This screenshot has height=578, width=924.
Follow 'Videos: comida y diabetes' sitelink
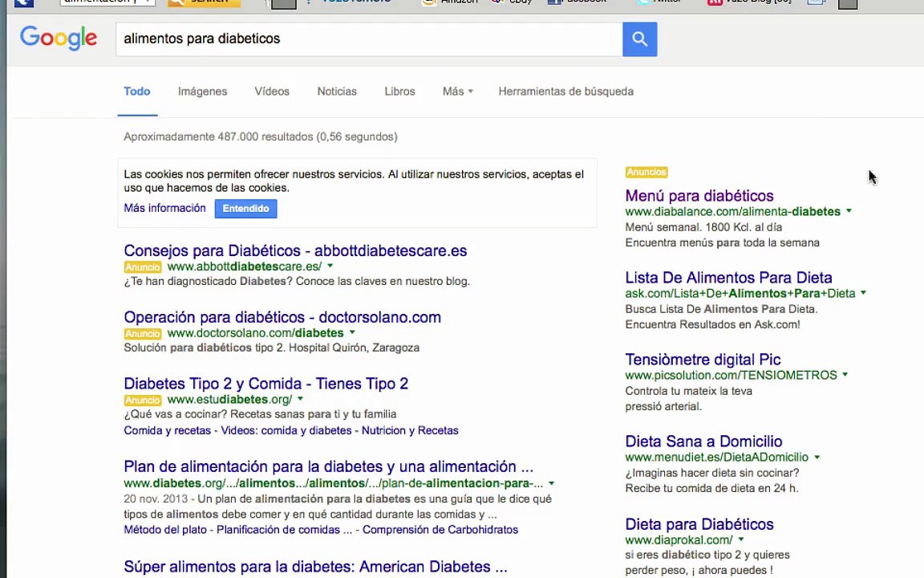click(286, 430)
